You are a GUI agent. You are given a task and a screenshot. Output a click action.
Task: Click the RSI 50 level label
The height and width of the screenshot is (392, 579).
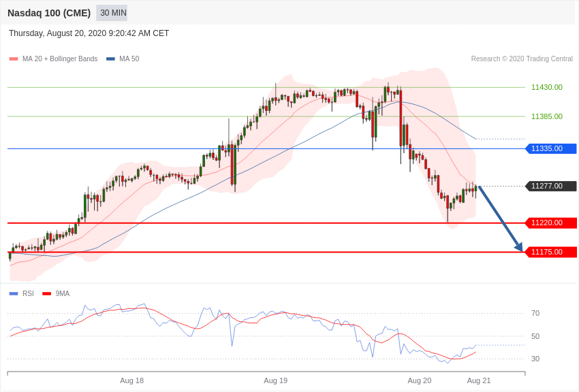(x=535, y=336)
